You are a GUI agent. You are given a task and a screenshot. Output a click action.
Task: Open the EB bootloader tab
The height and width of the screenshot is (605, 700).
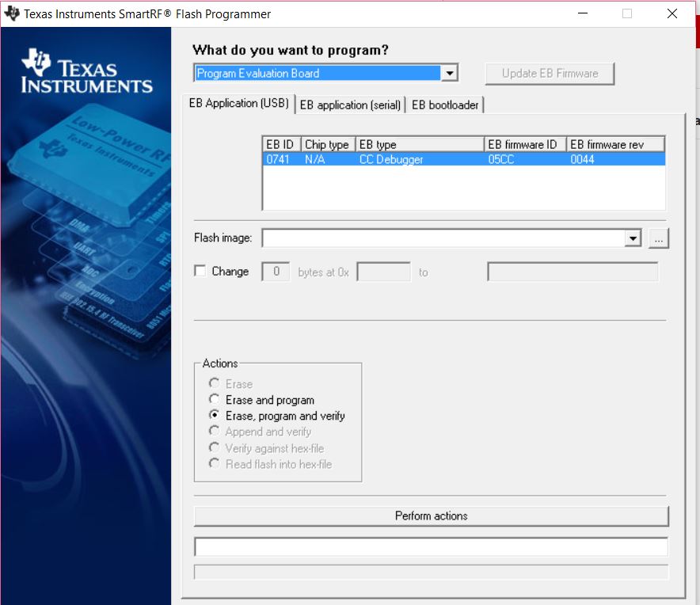pyautogui.click(x=445, y=105)
